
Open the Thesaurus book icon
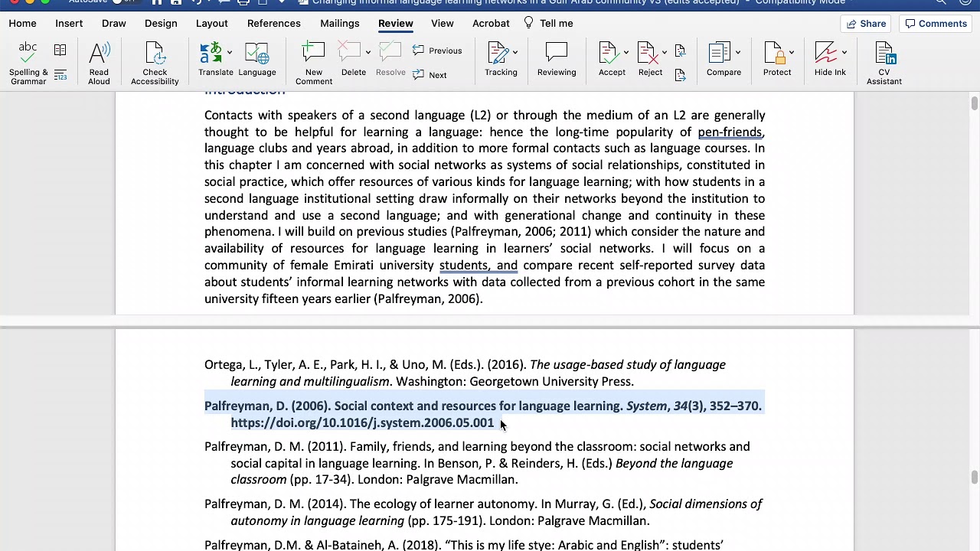click(60, 51)
